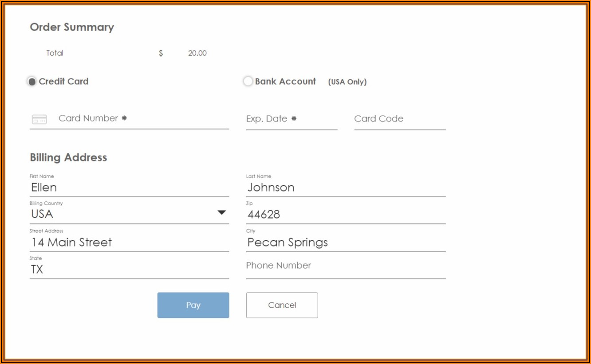Click the Order Summary heading
This screenshot has height=364, width=591.
tap(72, 27)
